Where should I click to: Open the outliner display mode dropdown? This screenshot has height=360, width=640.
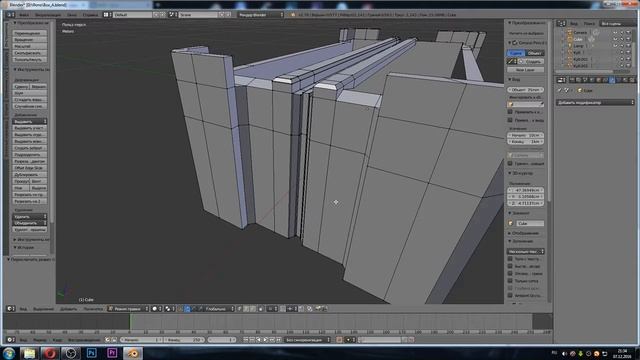tap(617, 23)
